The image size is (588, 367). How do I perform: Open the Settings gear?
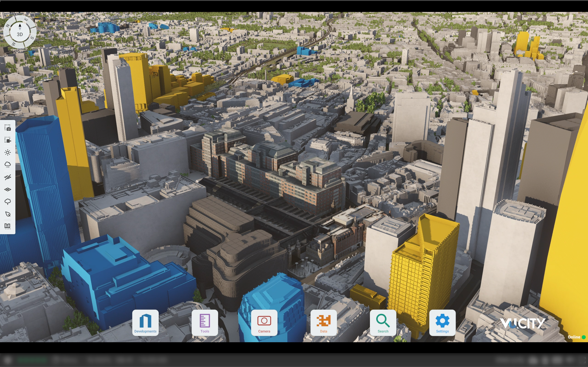tap(442, 323)
